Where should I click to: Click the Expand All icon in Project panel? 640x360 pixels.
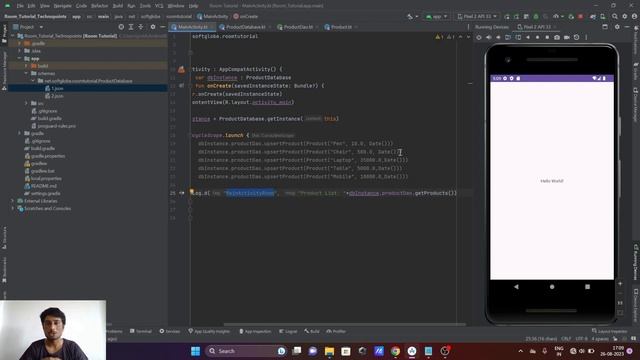[131, 27]
